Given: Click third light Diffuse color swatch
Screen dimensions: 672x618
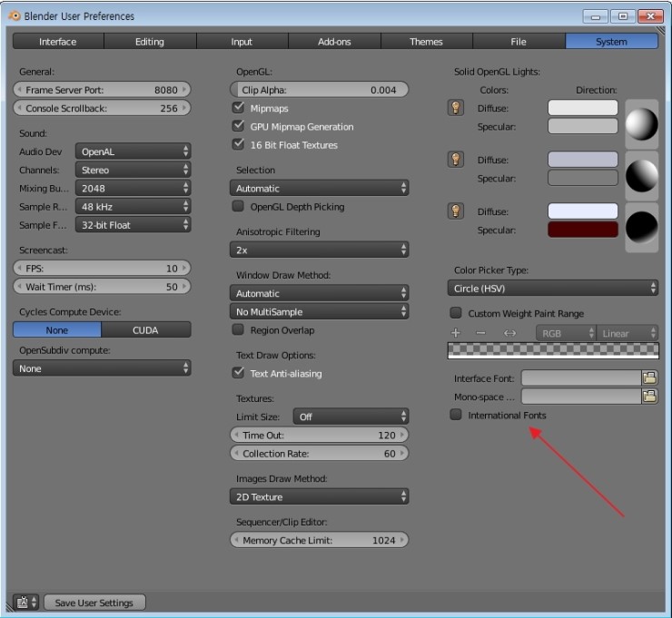Looking at the screenshot, I should coord(583,211).
